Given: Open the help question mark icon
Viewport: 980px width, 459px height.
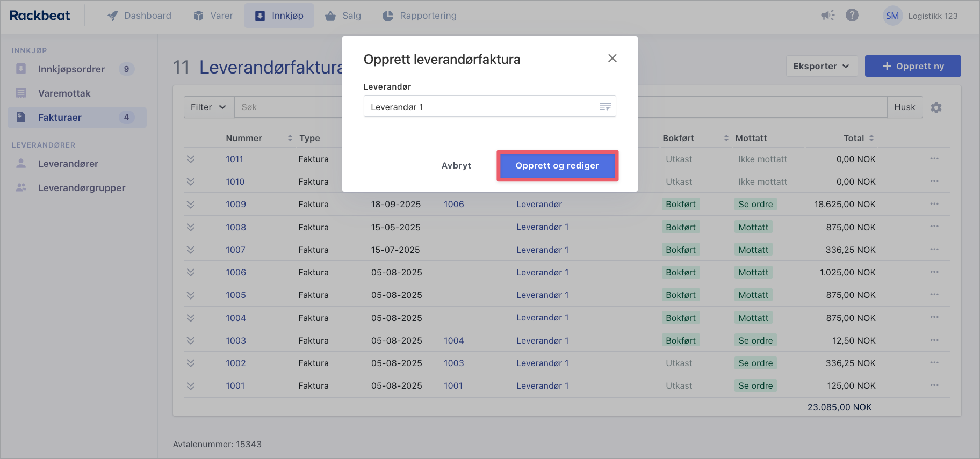Looking at the screenshot, I should point(852,16).
